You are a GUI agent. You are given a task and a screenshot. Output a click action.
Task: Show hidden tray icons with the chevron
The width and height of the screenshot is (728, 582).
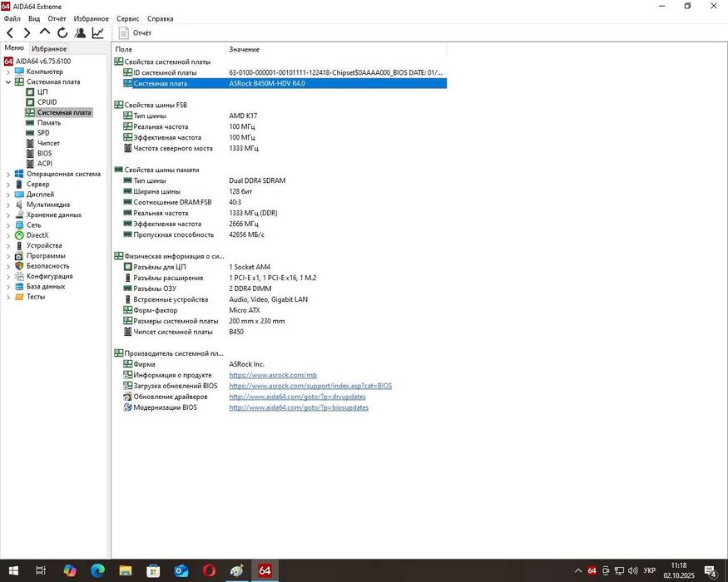pos(578,570)
